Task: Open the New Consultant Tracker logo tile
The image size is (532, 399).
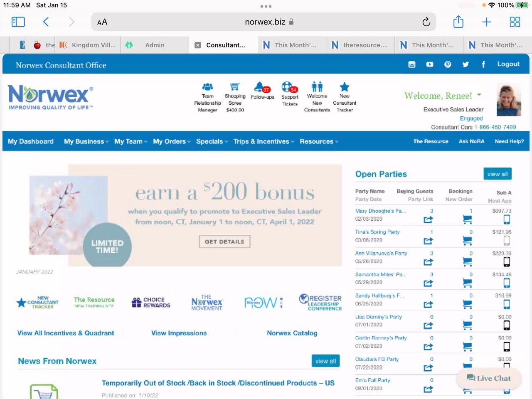Action: point(37,303)
